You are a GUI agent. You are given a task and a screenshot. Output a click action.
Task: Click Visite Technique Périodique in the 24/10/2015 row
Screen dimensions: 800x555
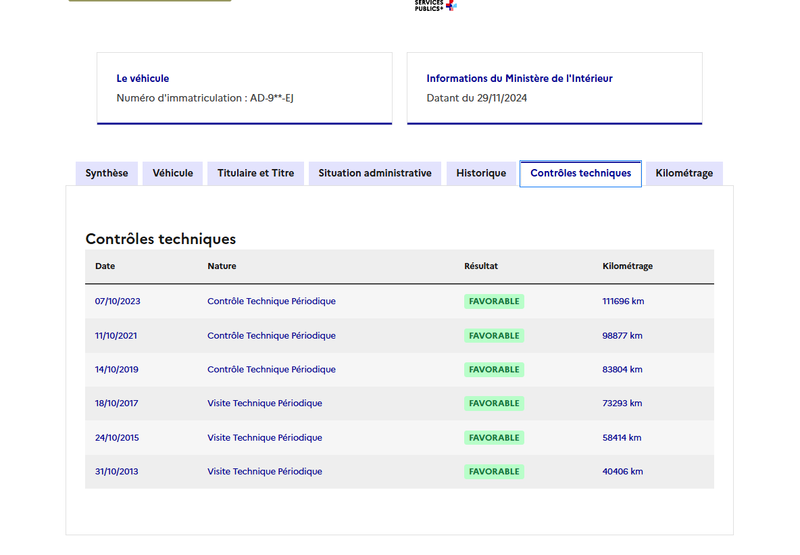tap(265, 438)
